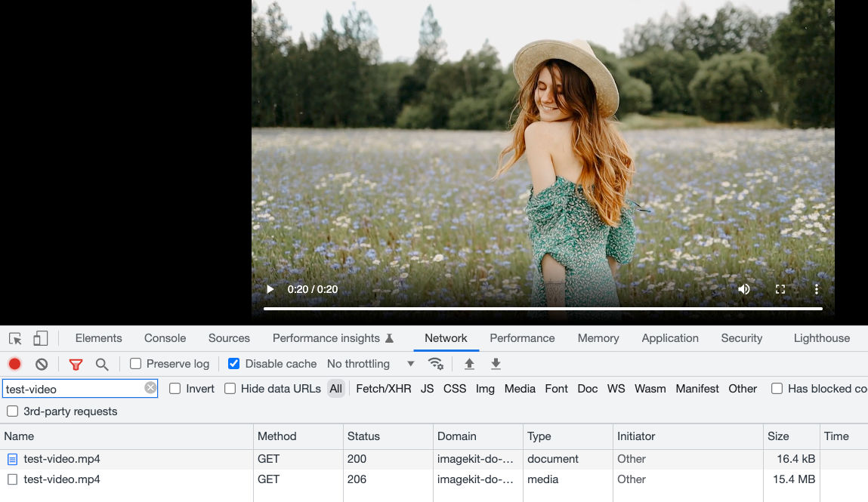Toggle the device toolbar icon
Image resolution: width=868 pixels, height=502 pixels.
[x=41, y=338]
